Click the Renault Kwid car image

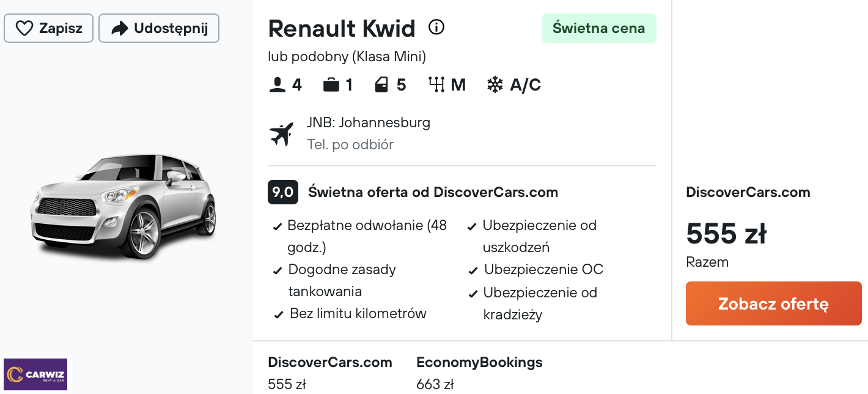123,205
